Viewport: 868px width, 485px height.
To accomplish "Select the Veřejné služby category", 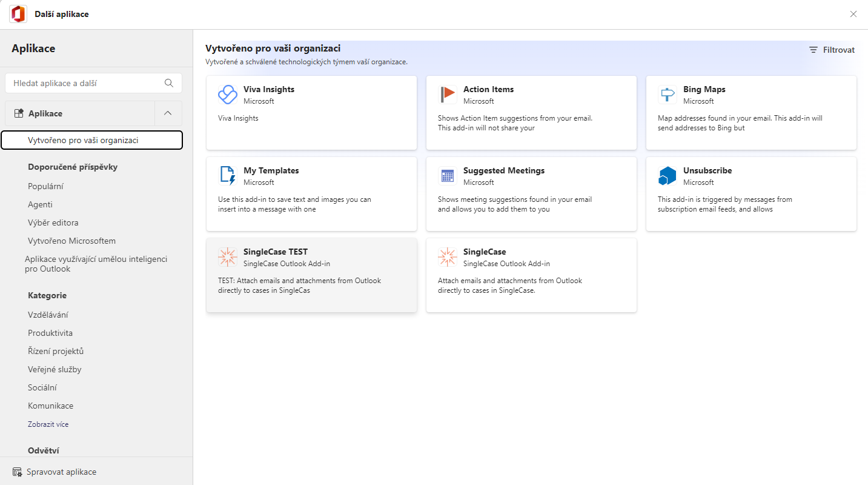I will click(55, 369).
